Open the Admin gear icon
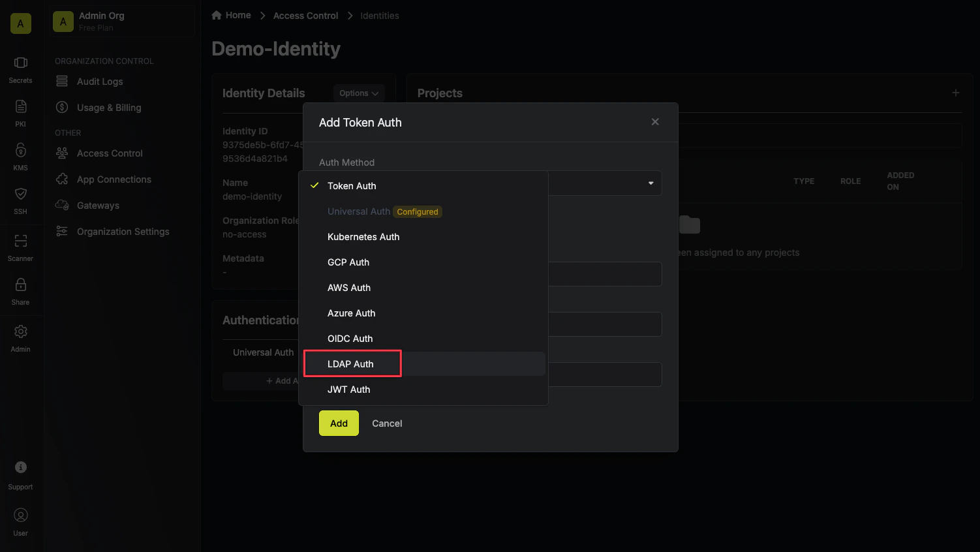Screen dimensions: 980x552 [x=21, y=331]
